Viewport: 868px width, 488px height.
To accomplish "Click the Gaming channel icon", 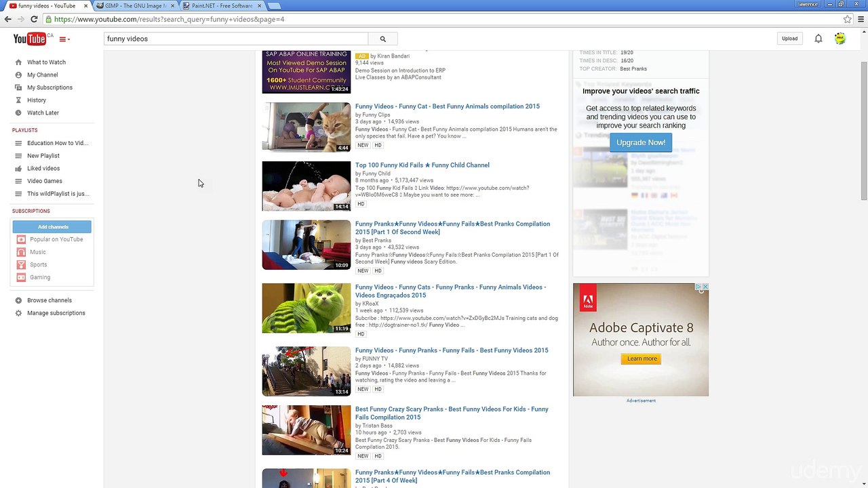I will tap(21, 277).
